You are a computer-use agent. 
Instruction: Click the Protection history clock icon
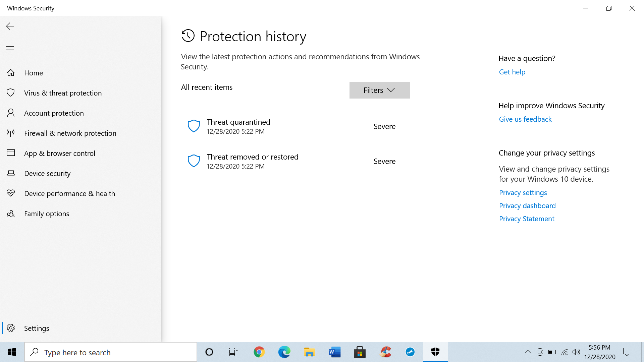188,36
